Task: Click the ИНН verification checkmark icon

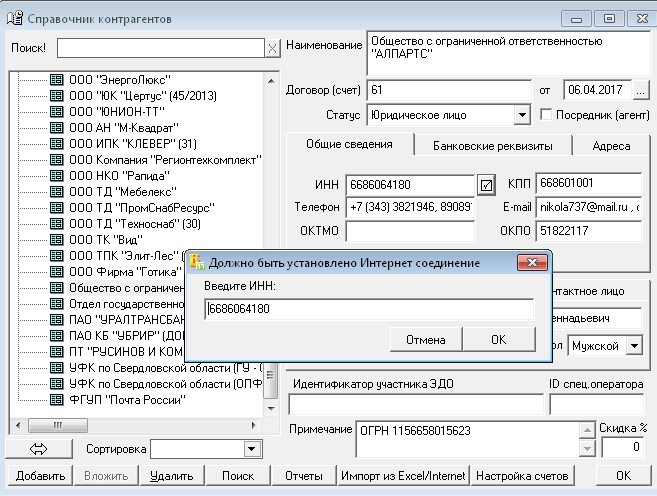Action: pyautogui.click(x=486, y=185)
